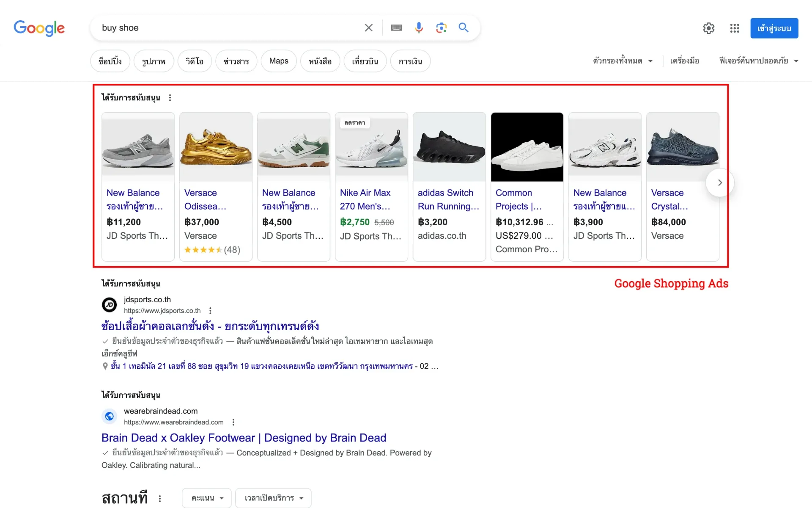Expand the เวลาเปิดบริการ hours dropdown
This screenshot has height=508, width=812.
(273, 498)
